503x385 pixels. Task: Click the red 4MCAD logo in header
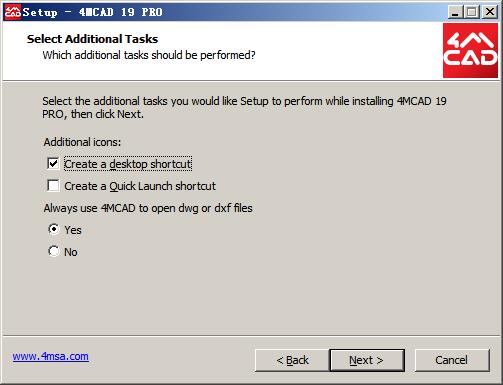pos(470,51)
